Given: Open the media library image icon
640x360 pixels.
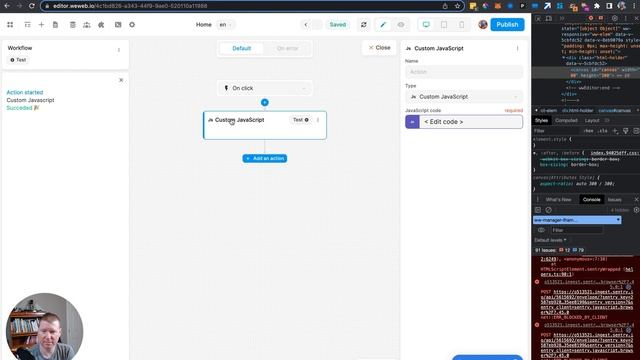Looking at the screenshot, I should click(118, 25).
